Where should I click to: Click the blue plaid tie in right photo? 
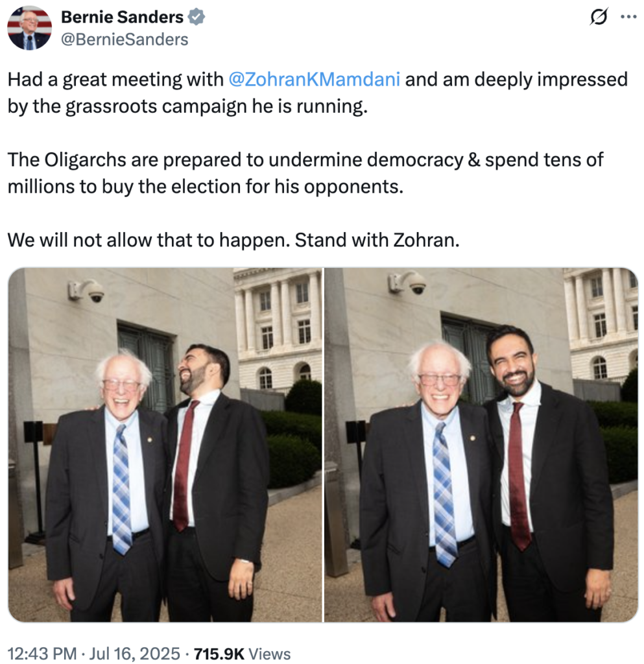(444, 493)
